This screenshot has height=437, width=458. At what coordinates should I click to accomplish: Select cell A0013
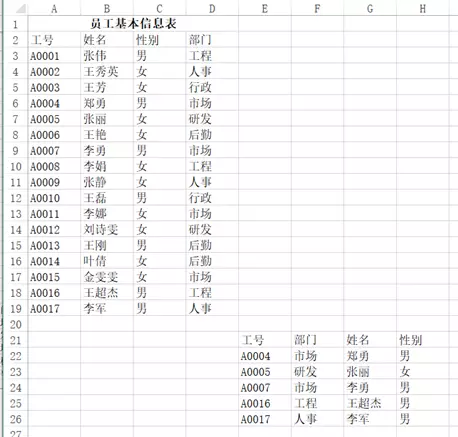[54, 245]
